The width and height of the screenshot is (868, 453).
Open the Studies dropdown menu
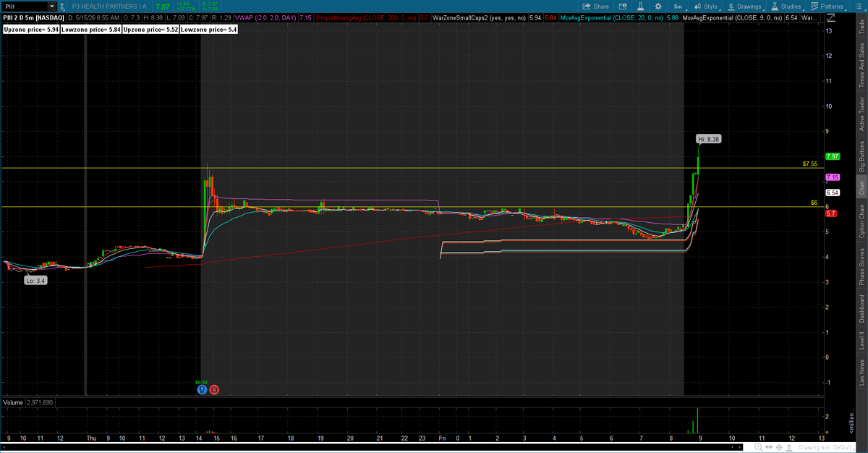786,7
